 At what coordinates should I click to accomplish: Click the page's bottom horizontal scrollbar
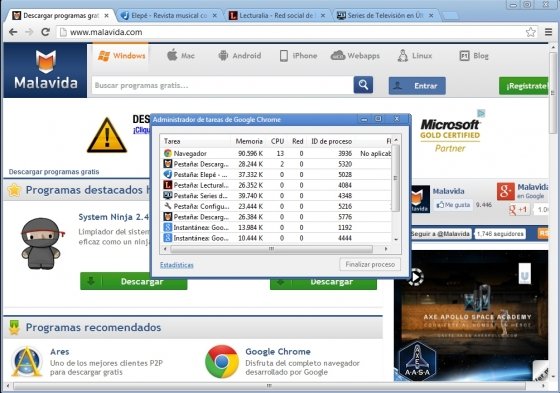pos(270,386)
